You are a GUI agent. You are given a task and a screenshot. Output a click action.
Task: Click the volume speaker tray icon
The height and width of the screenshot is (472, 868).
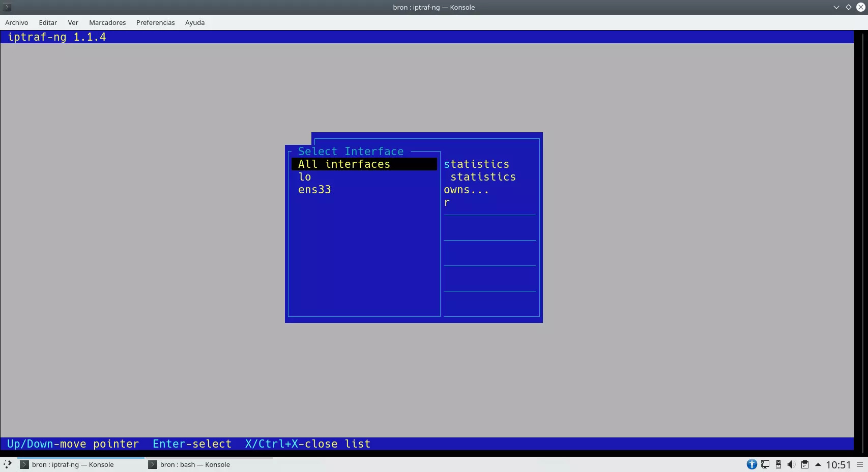[x=791, y=464]
